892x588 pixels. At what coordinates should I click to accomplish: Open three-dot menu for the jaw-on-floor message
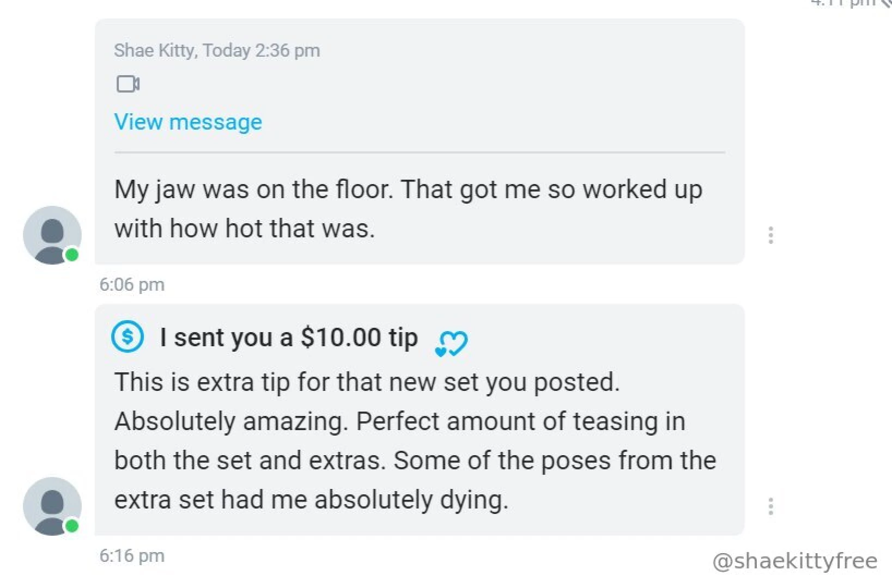(770, 235)
